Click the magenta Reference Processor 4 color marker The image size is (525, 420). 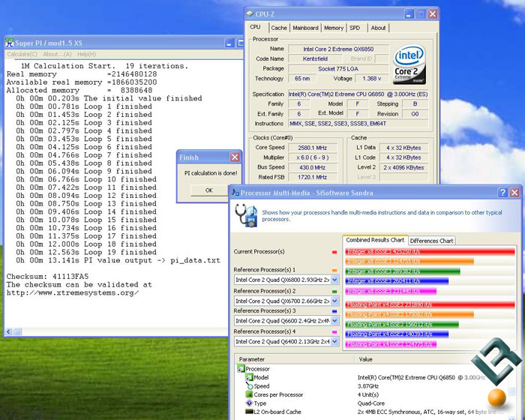click(334, 332)
